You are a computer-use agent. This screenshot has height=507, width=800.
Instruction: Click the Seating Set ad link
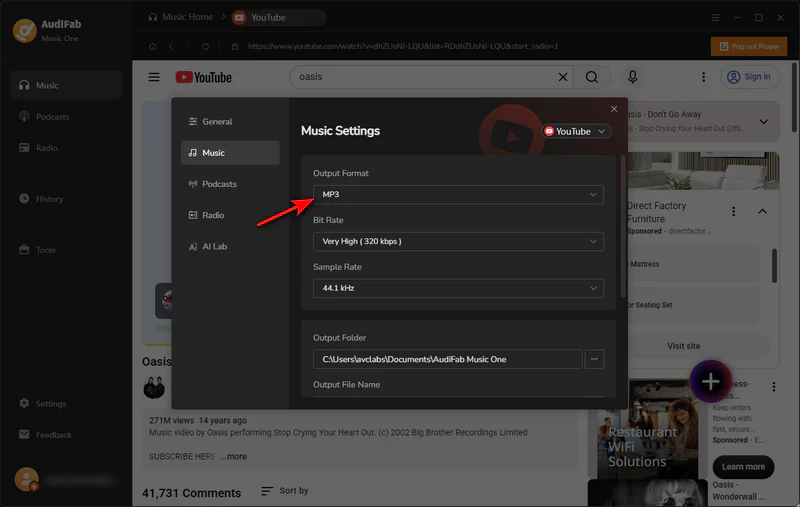tap(693, 305)
